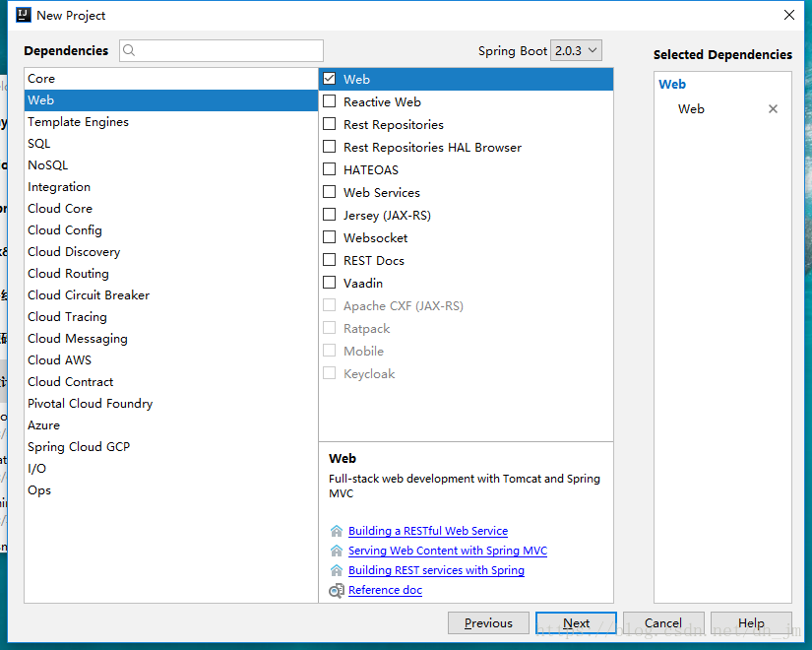The image size is (812, 650).
Task: Choose the Azure category
Action: click(x=171, y=425)
